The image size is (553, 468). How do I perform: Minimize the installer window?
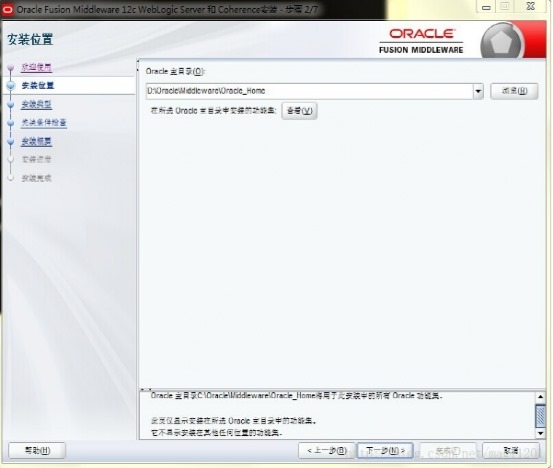[x=486, y=7]
